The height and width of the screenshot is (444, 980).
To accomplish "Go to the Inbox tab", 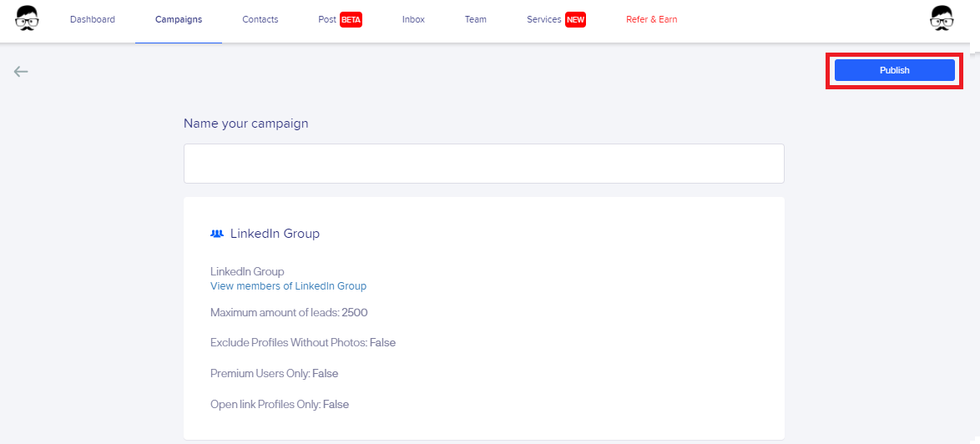I will 413,19.
